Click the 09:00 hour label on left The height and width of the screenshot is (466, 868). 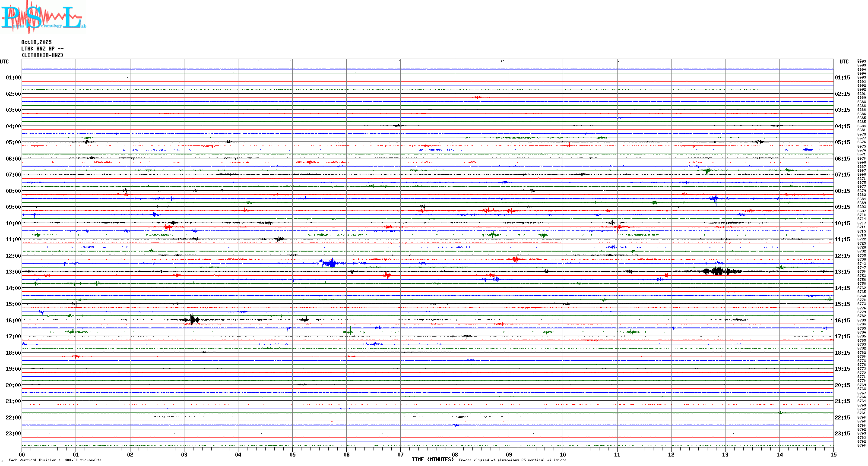pos(13,207)
